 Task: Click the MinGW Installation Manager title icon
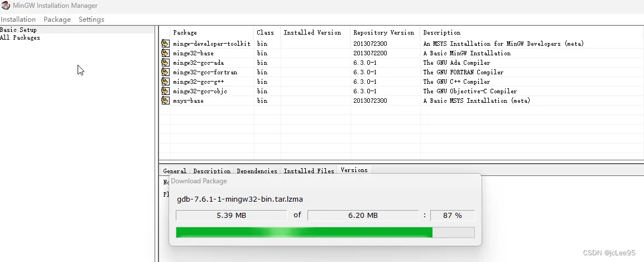[6, 6]
